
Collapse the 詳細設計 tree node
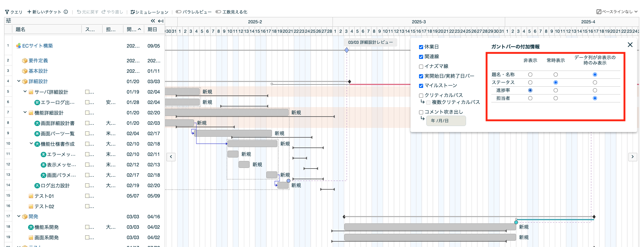[19, 81]
